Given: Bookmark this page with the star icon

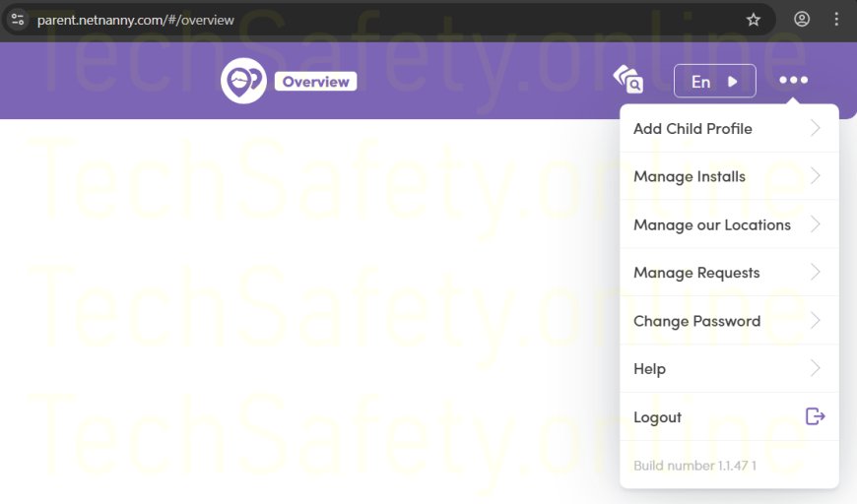Looking at the screenshot, I should (x=754, y=20).
